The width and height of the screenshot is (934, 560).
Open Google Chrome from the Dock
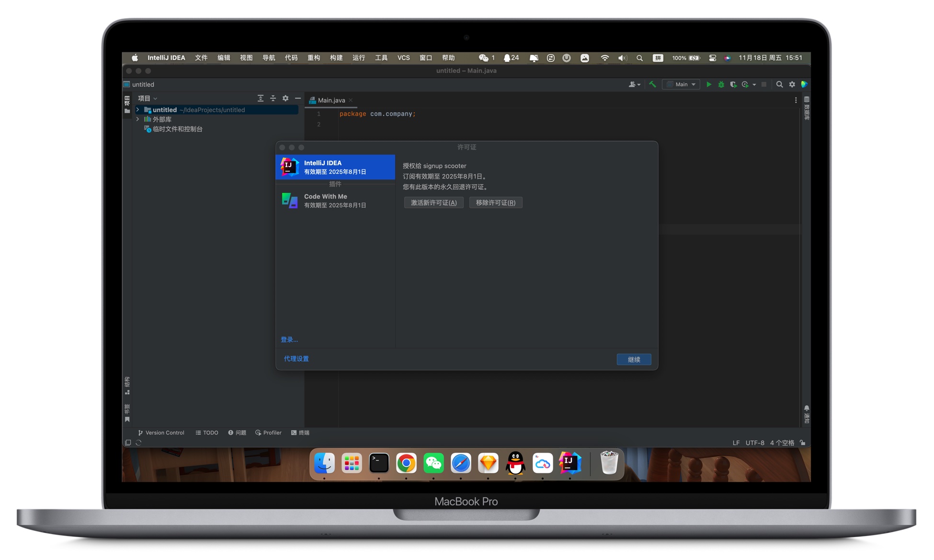coord(406,463)
